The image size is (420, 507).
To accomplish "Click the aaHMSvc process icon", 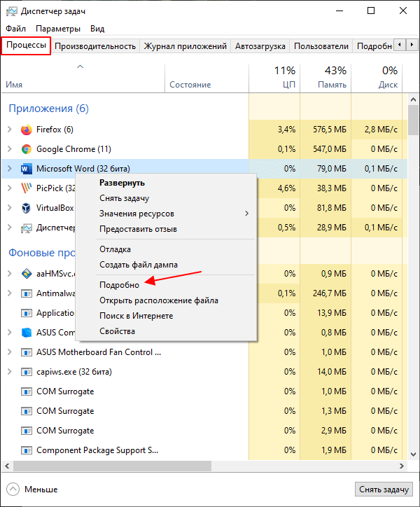I will (27, 274).
